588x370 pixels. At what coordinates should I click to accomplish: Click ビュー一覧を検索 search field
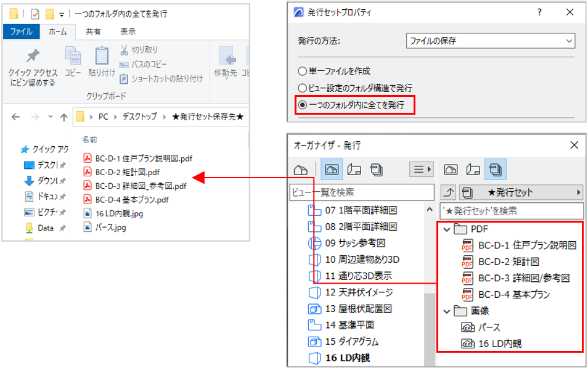tap(362, 192)
